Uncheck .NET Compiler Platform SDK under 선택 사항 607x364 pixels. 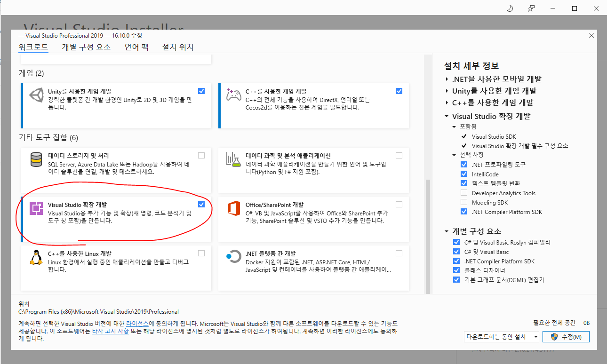(x=464, y=212)
